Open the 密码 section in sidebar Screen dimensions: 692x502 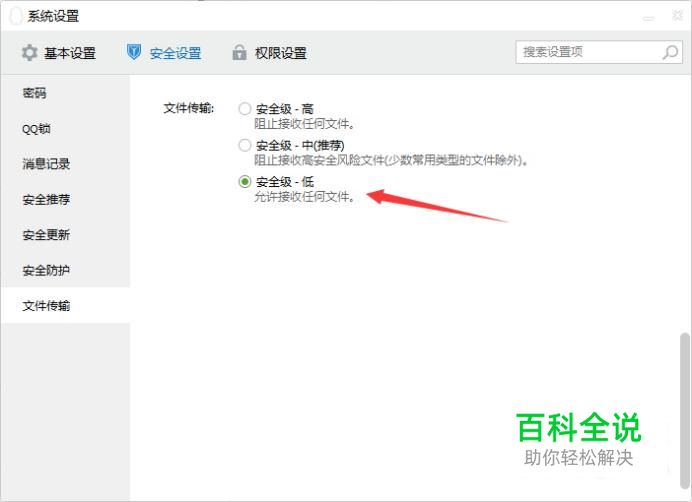65,93
